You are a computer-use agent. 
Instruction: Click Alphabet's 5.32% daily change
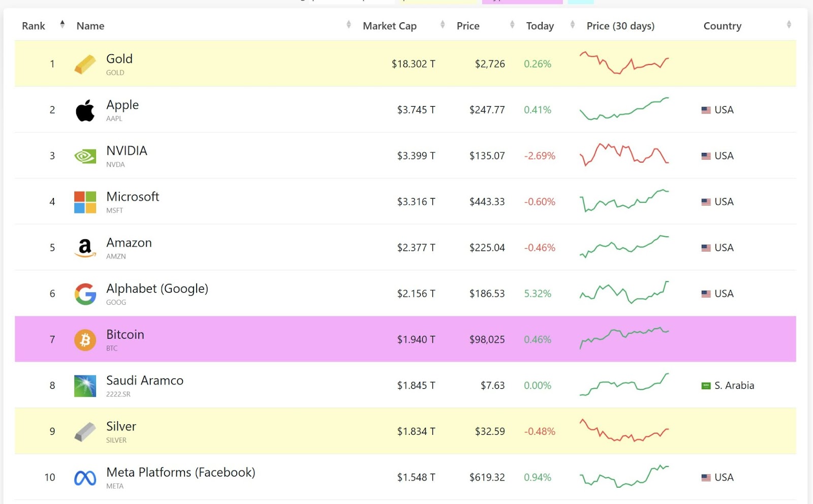538,294
